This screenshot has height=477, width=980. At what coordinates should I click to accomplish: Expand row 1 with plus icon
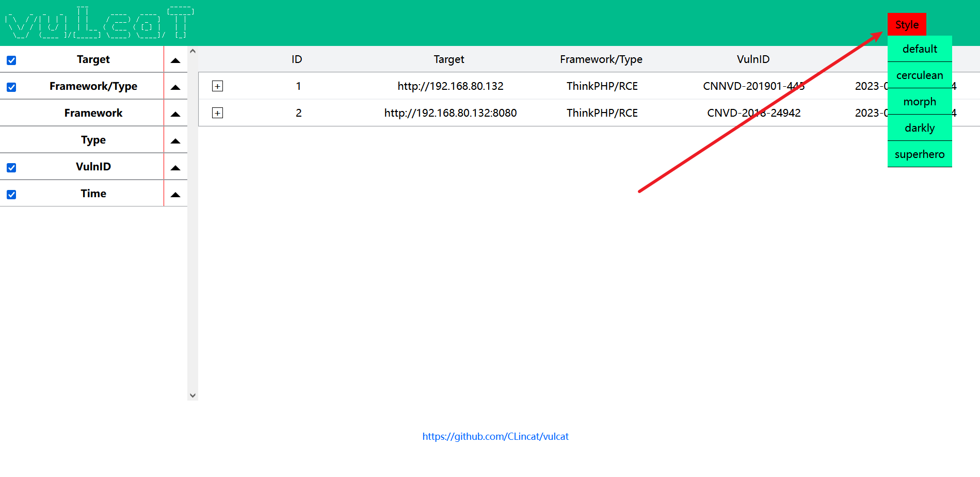[217, 86]
